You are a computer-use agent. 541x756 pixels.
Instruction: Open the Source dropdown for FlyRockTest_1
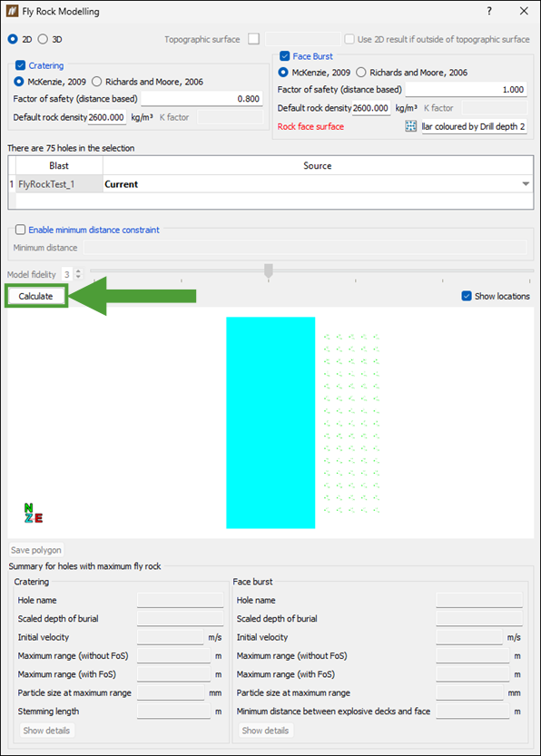526,183
